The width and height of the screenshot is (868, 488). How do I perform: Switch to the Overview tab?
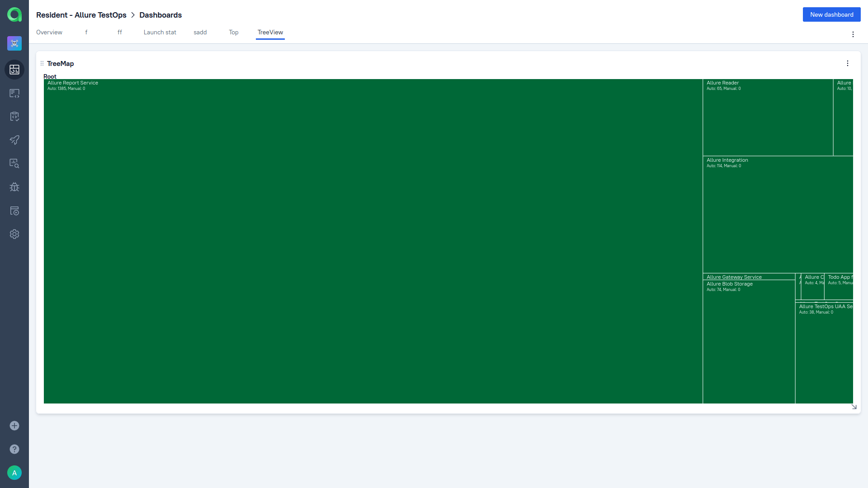click(x=49, y=32)
